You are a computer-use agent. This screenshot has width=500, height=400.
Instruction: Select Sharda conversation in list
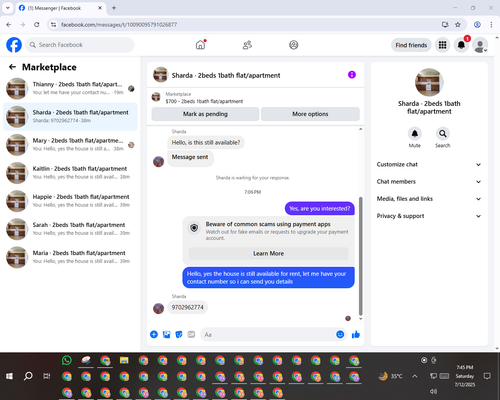70,117
